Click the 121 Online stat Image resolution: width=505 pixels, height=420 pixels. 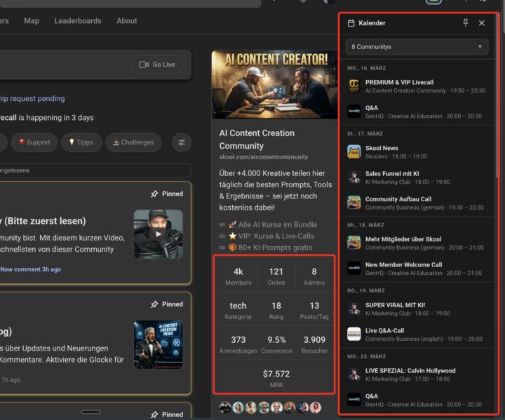(x=276, y=276)
